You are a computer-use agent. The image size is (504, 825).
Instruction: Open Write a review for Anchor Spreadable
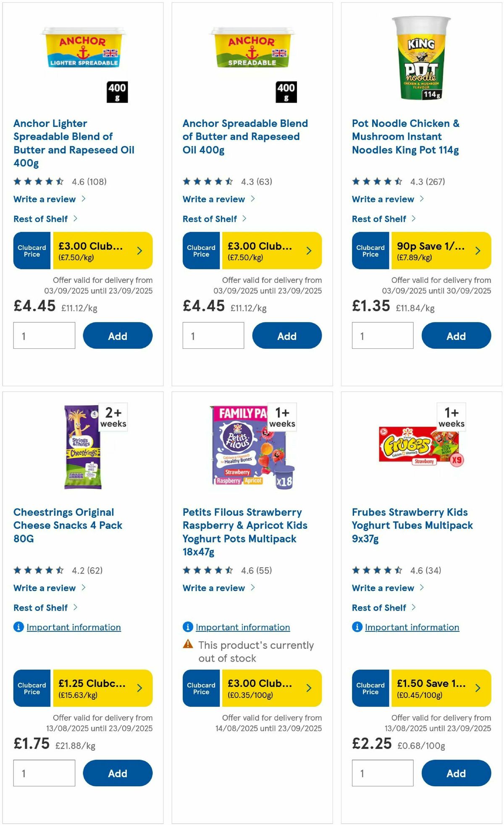(215, 199)
